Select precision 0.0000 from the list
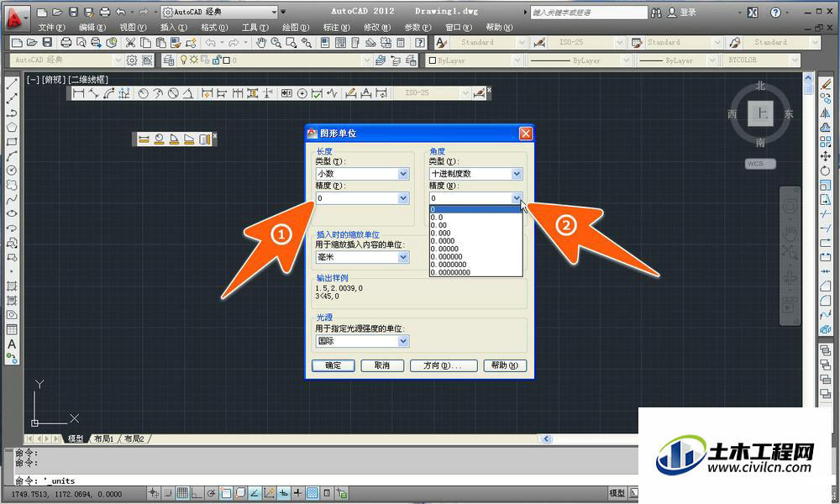Image resolution: width=840 pixels, height=504 pixels. [475, 241]
